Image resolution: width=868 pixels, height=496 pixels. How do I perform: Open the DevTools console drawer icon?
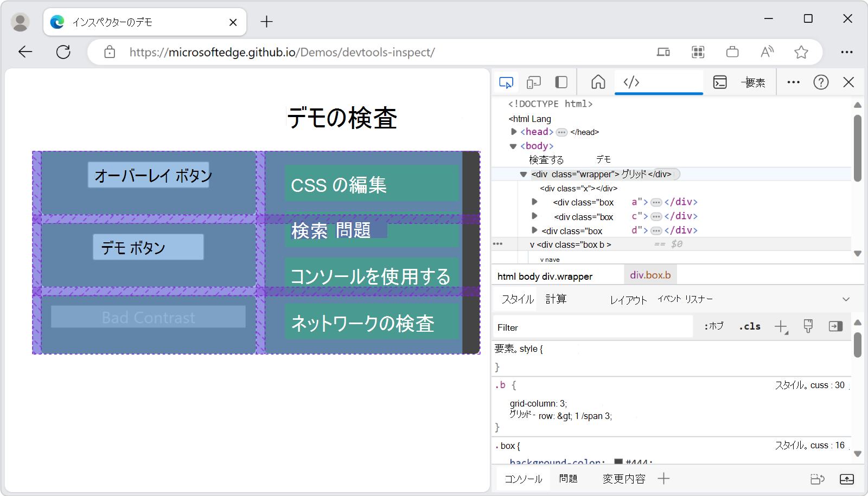pos(720,82)
